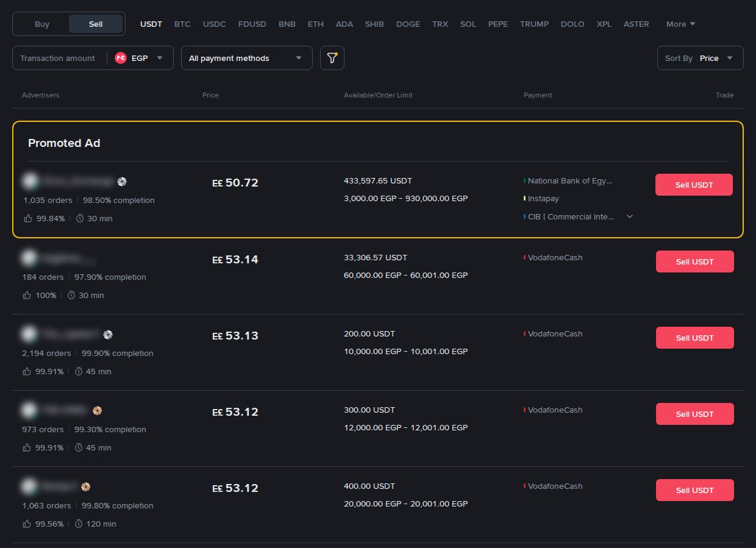Click VodafoneCash in the 53.14 row

point(555,257)
